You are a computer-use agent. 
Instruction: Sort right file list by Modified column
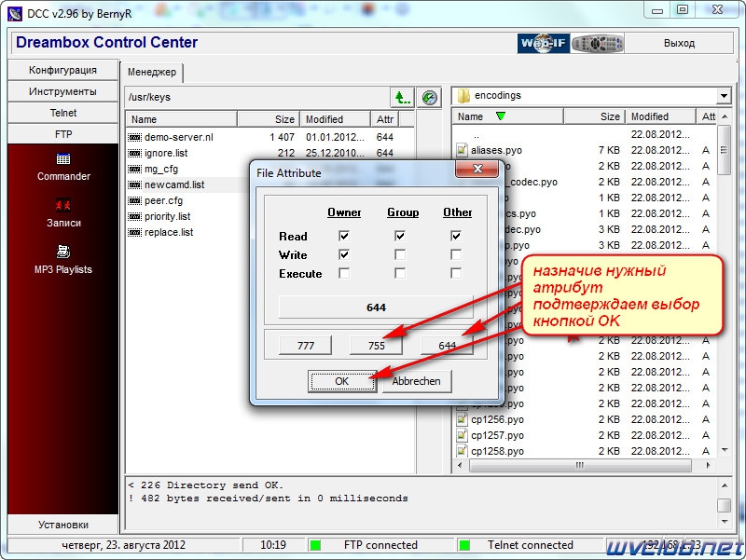(660, 117)
